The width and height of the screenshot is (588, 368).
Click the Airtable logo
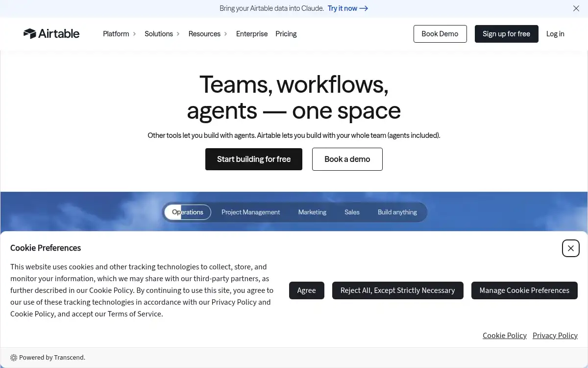click(x=51, y=34)
